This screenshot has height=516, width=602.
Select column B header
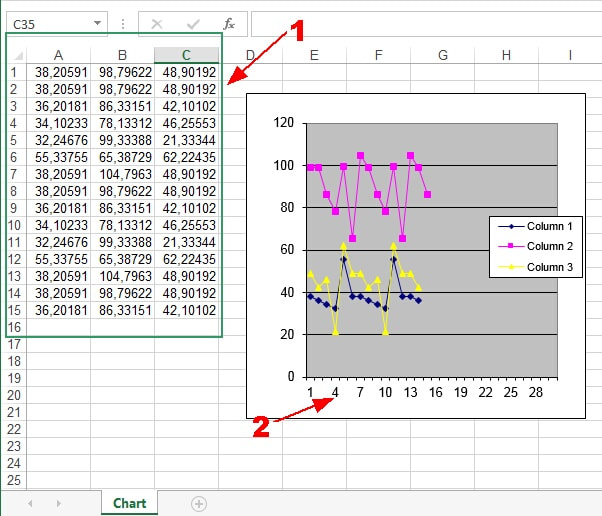[122, 55]
